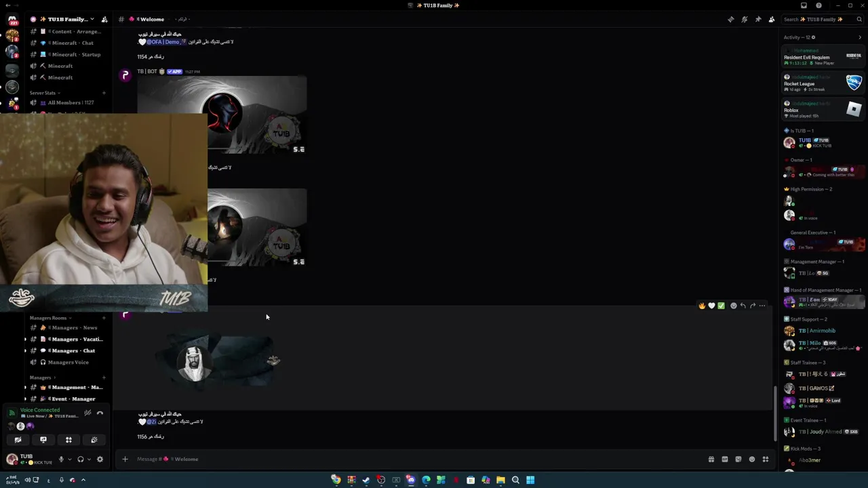Open the threads icon in channel header
This screenshot has height=488, width=868.
pos(730,19)
